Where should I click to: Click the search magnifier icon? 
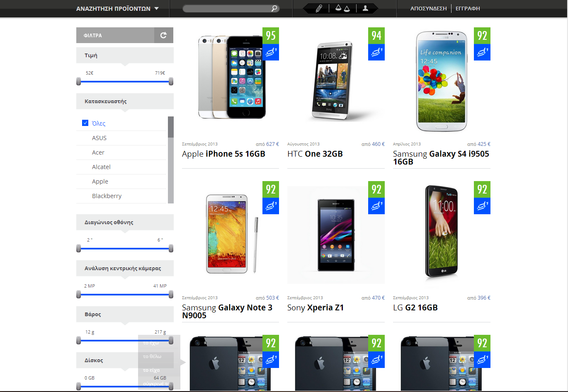point(274,8)
